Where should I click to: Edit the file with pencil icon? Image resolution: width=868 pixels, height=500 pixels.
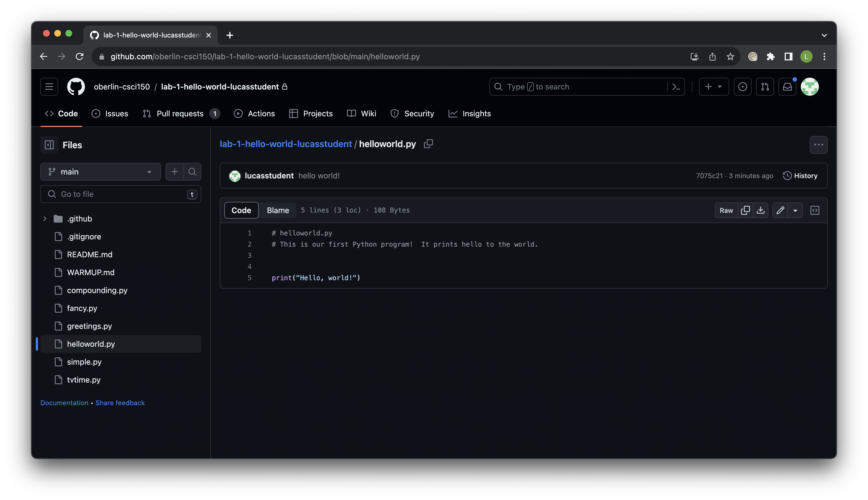(x=780, y=210)
